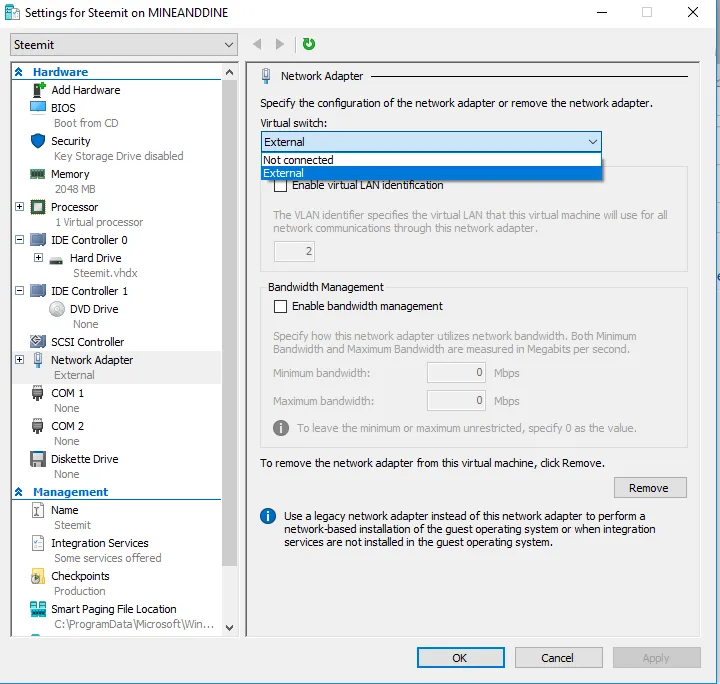Select the Checkpoints icon
720x684 pixels.
(38, 576)
